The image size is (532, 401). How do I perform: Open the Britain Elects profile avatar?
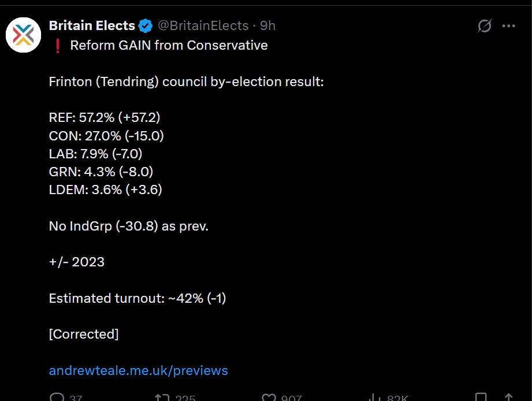[x=24, y=35]
